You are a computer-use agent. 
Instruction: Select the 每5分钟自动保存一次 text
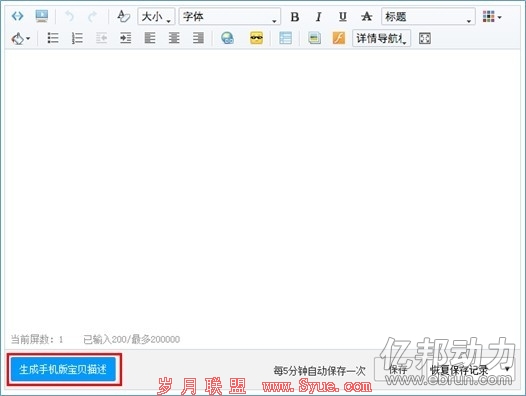[x=319, y=371]
